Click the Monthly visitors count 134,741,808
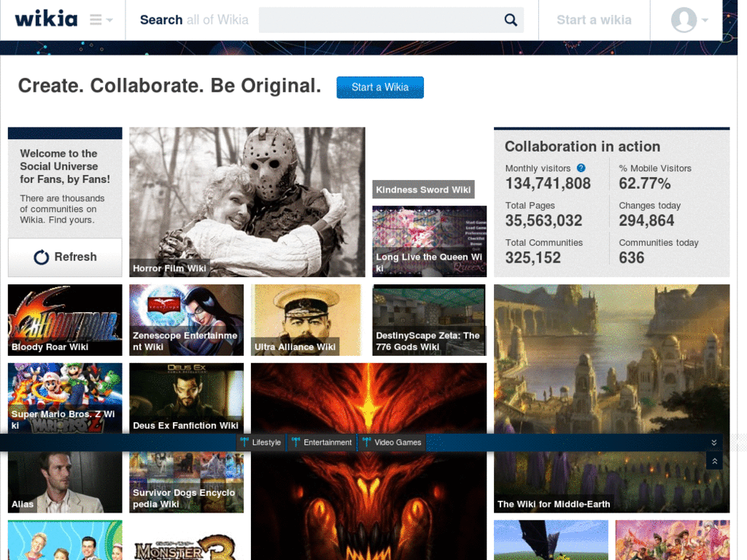747x560 pixels. 548,183
